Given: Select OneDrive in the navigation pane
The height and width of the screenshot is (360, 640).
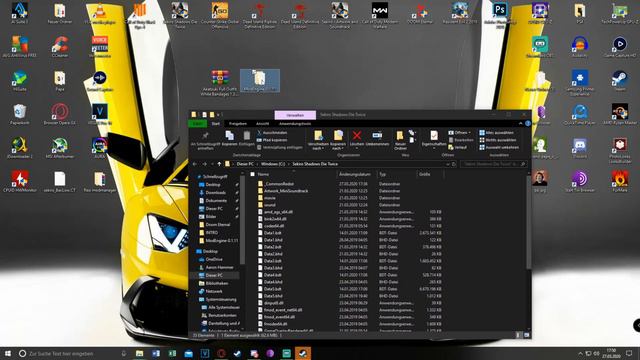Looking at the screenshot, I should [x=214, y=259].
